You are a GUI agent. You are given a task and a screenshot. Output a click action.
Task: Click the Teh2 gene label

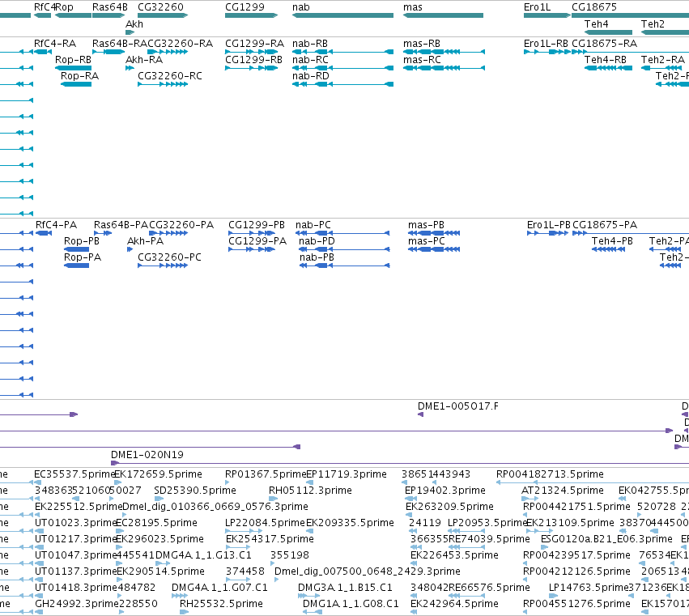(x=653, y=23)
